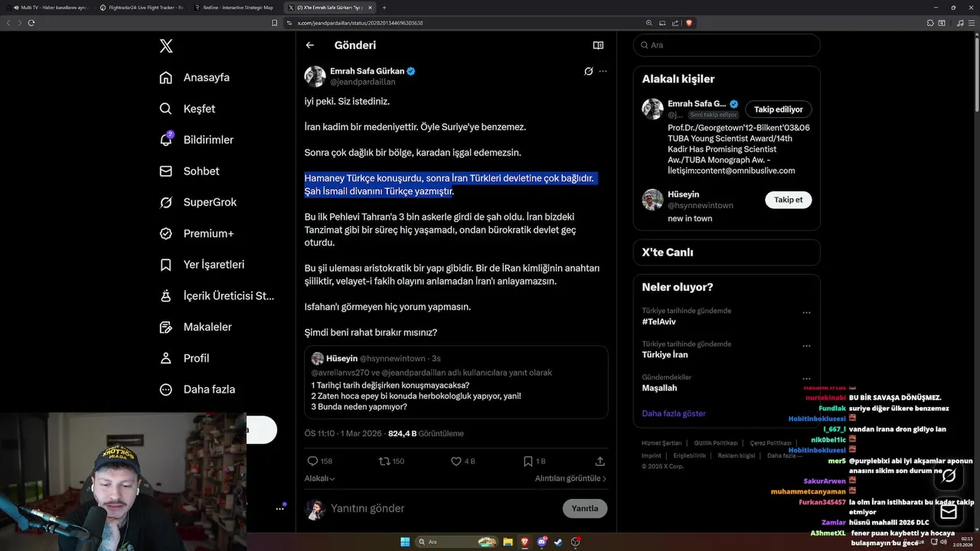
Task: Click the taskbar Ara search box
Action: pos(456,542)
